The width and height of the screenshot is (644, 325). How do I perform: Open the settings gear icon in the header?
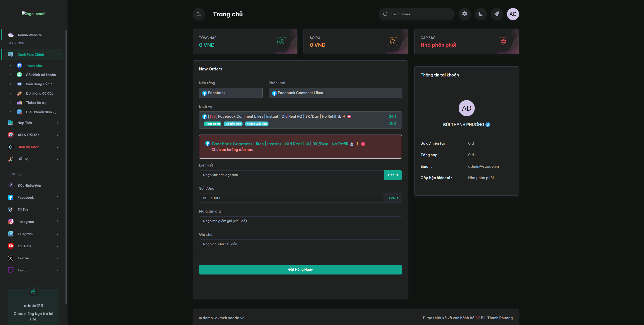pos(464,14)
